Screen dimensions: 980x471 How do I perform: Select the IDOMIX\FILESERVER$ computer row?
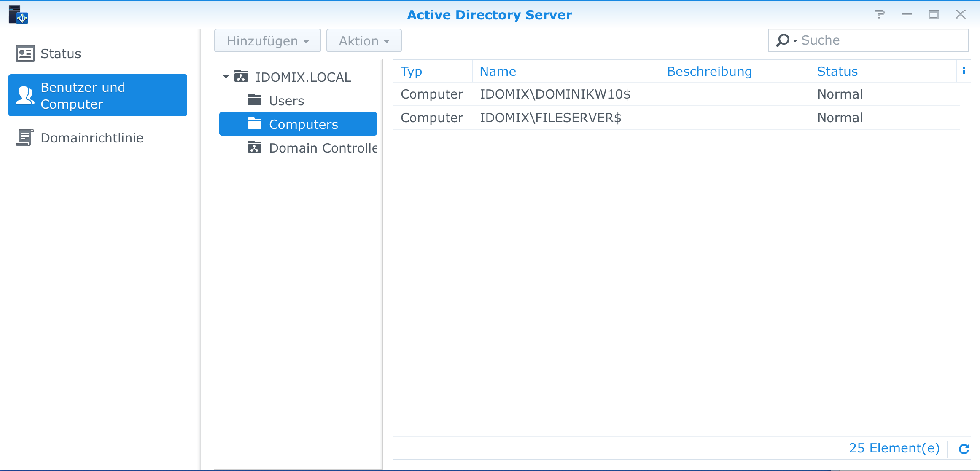[676, 118]
